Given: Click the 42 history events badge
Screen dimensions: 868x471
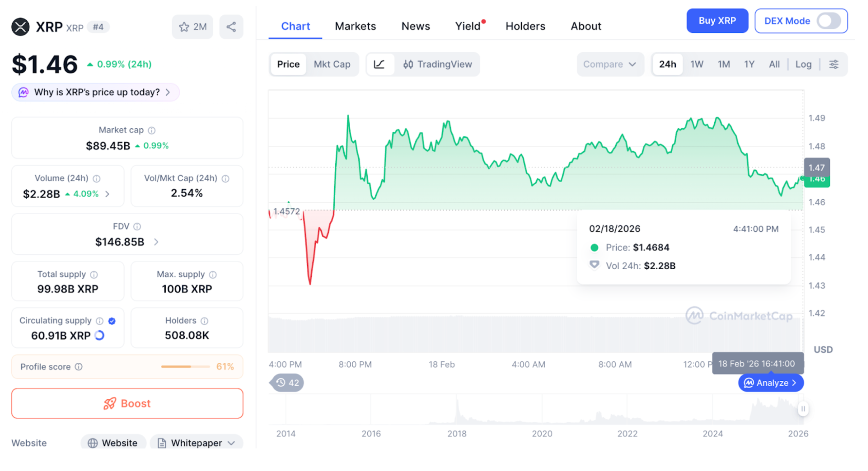Looking at the screenshot, I should (x=287, y=383).
